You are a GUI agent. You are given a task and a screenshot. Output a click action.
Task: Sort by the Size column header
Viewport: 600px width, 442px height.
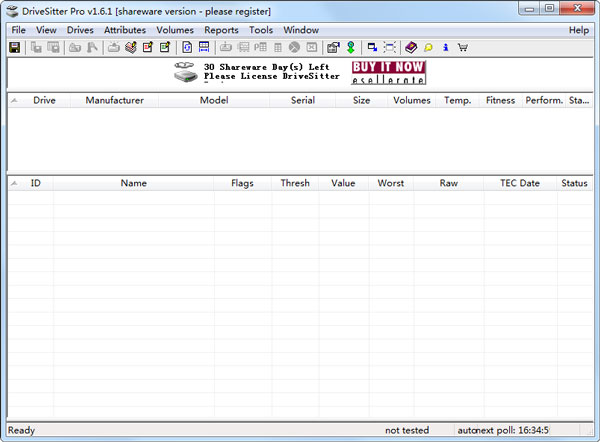(x=361, y=100)
